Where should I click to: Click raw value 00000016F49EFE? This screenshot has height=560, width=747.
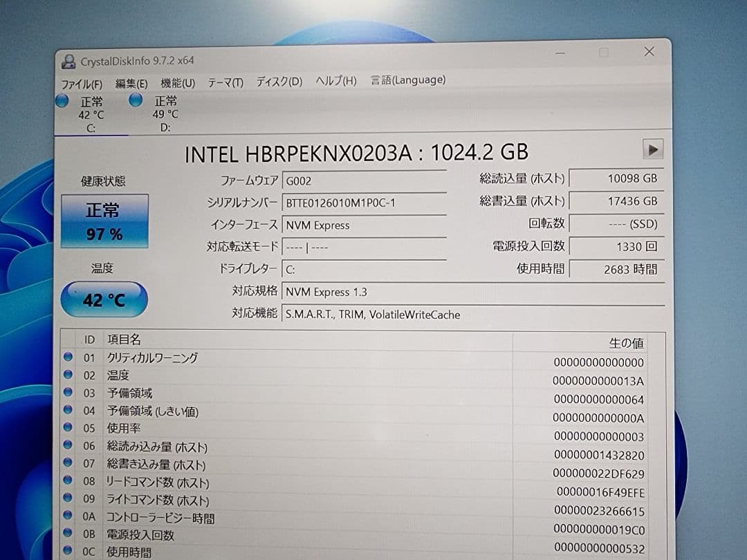coord(600,492)
